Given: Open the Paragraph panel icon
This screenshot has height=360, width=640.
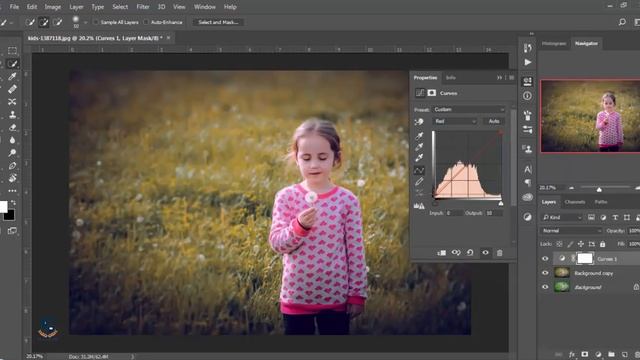Looking at the screenshot, I should pyautogui.click(x=528, y=182).
